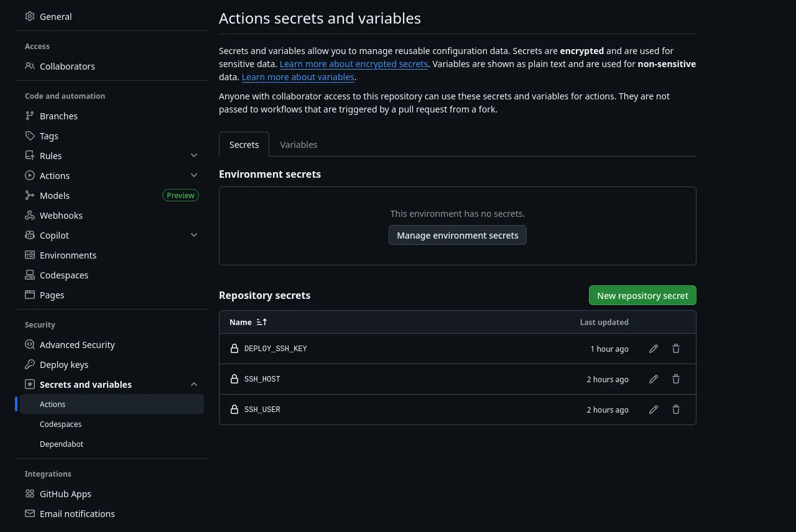796x532 pixels.
Task: Click the key icon next to Deploy keys
Action: (x=30, y=364)
